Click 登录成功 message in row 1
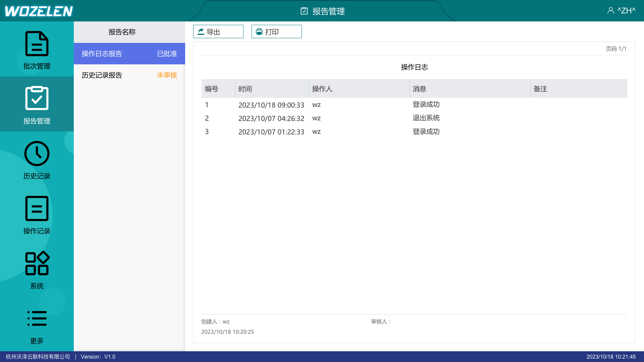Screen dimensions: 644x362 426,105
